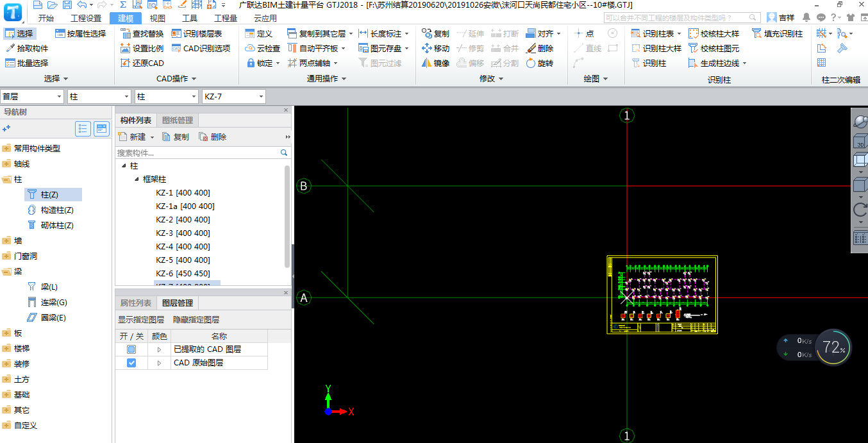Open 按属性选择 select by attribute

[81, 33]
